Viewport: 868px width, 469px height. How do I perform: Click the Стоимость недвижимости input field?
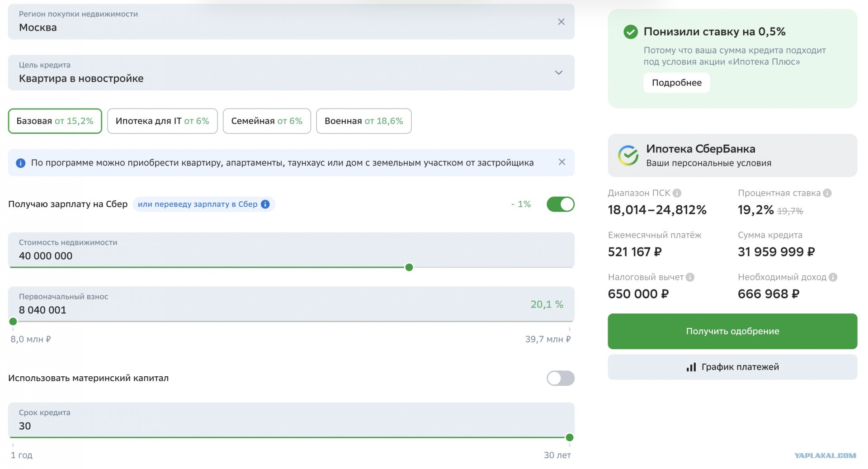(x=291, y=250)
